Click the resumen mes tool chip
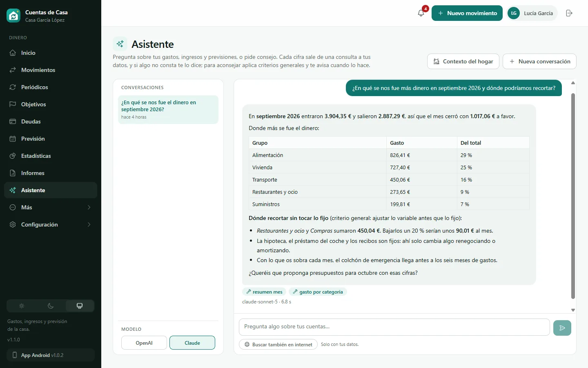588x368 pixels. coord(264,292)
